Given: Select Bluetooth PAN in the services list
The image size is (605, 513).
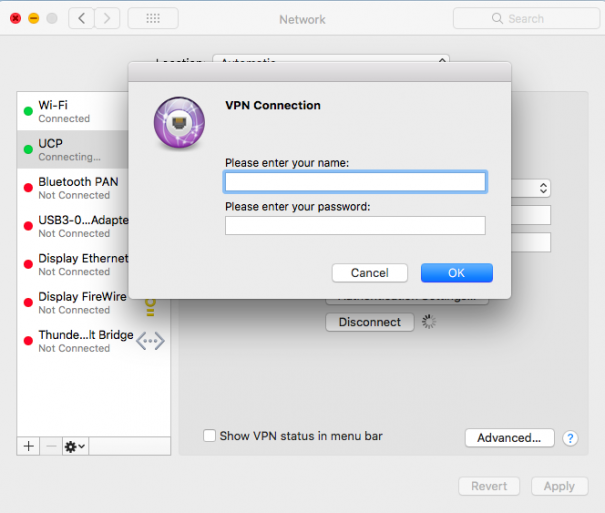Looking at the screenshot, I should (73, 188).
